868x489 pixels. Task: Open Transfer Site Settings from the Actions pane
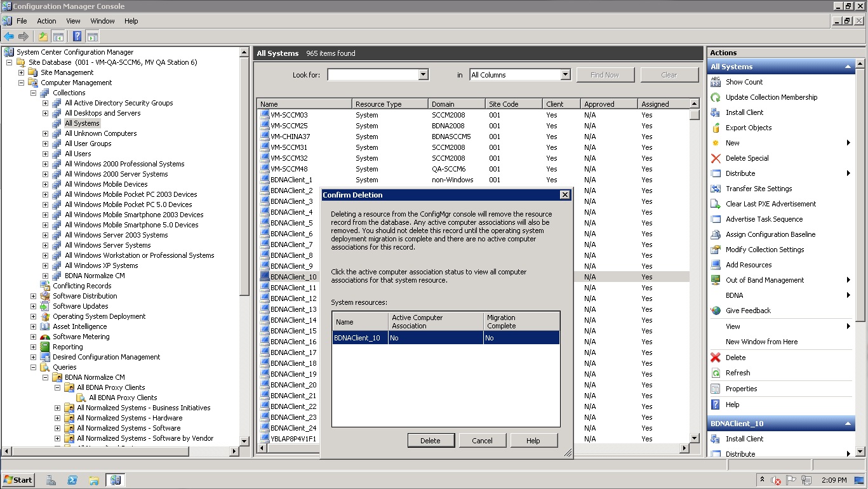click(x=758, y=189)
